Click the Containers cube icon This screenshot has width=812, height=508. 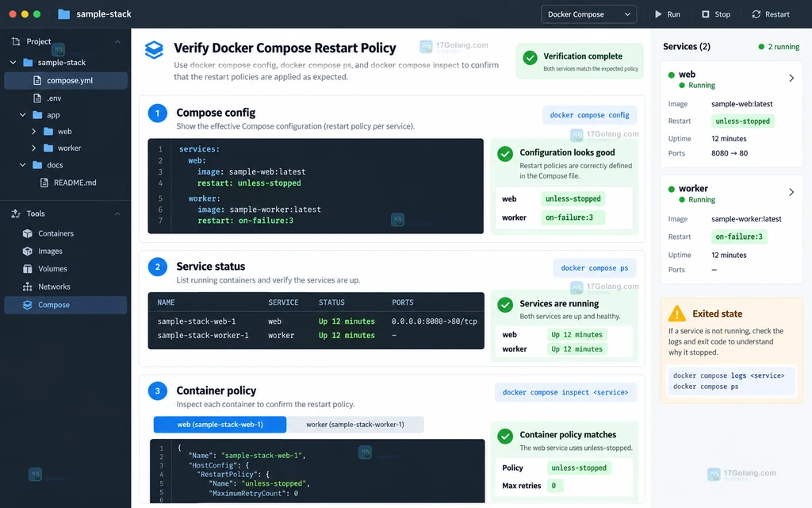point(28,233)
